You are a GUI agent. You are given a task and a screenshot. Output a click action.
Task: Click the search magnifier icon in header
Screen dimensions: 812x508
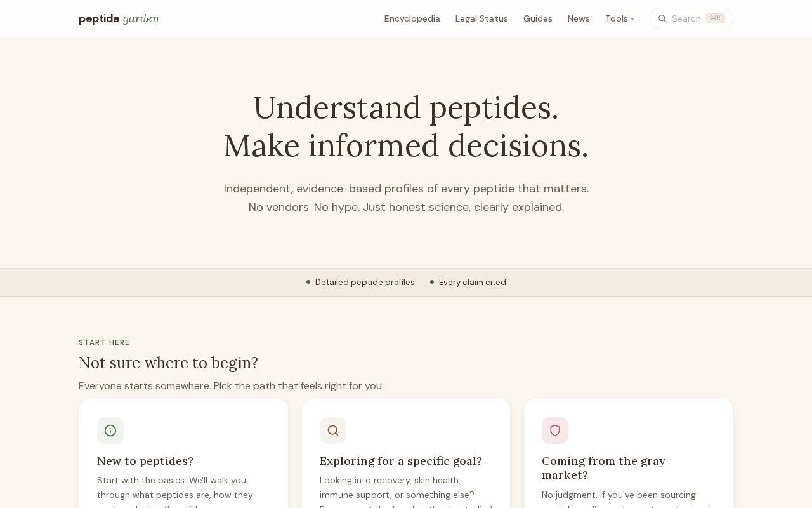point(662,18)
